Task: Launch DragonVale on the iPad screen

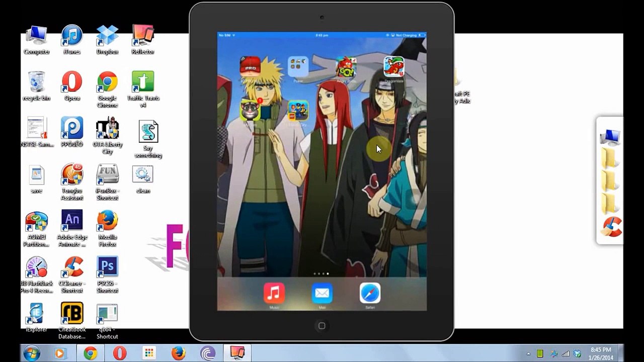Action: coord(393,67)
